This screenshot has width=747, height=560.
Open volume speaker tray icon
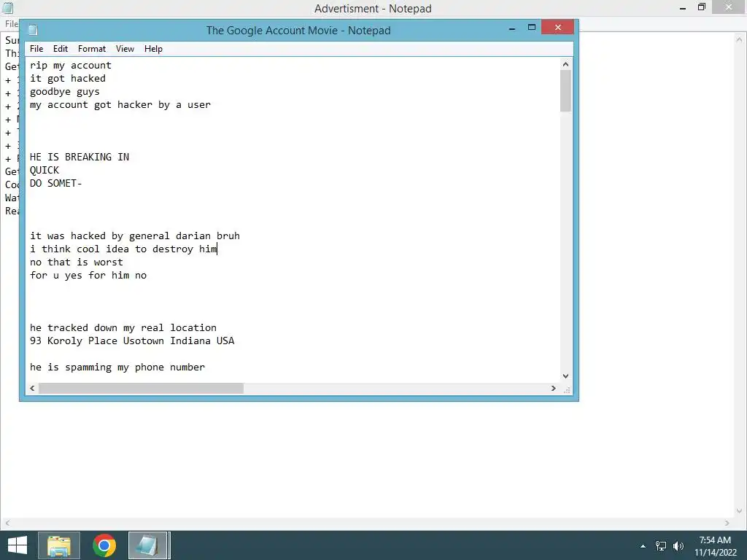pos(678,546)
